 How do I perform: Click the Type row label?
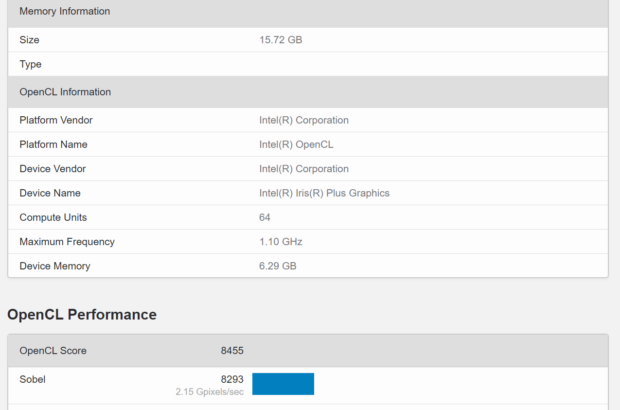tap(30, 64)
